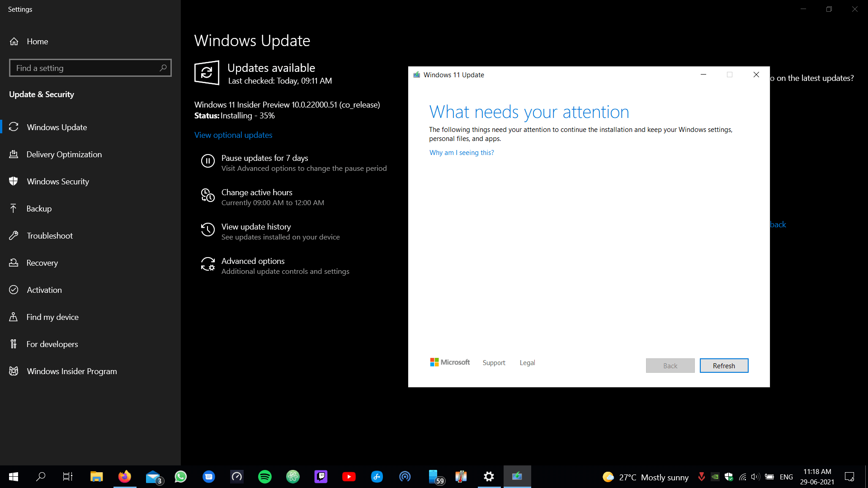Click the search magnifier in Find a setting
The width and height of the screenshot is (868, 488).
tap(163, 68)
